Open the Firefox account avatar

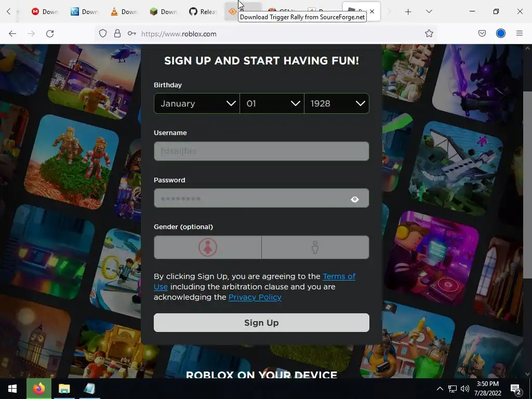pyautogui.click(x=501, y=34)
